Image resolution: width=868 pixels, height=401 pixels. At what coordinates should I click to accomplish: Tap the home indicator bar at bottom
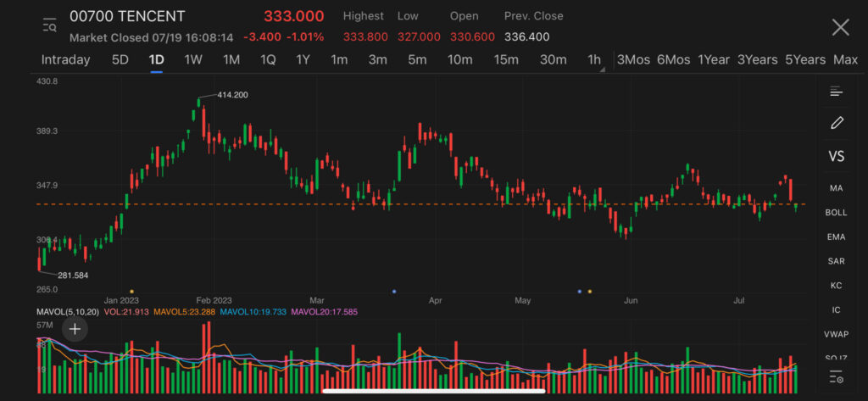434,391
